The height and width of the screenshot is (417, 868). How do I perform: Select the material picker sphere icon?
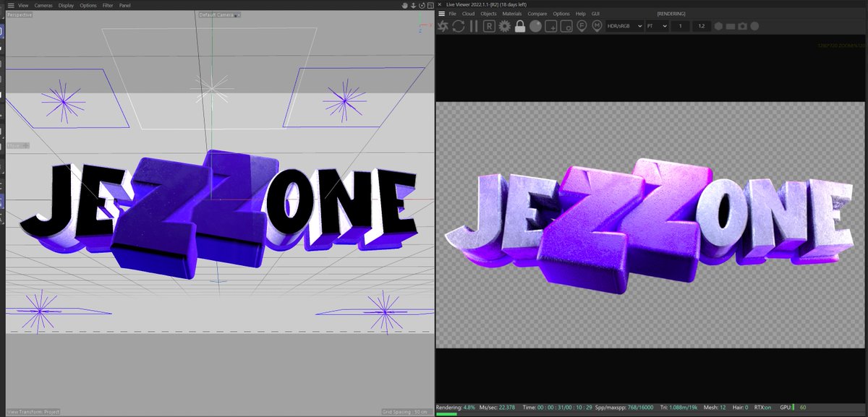(536, 26)
